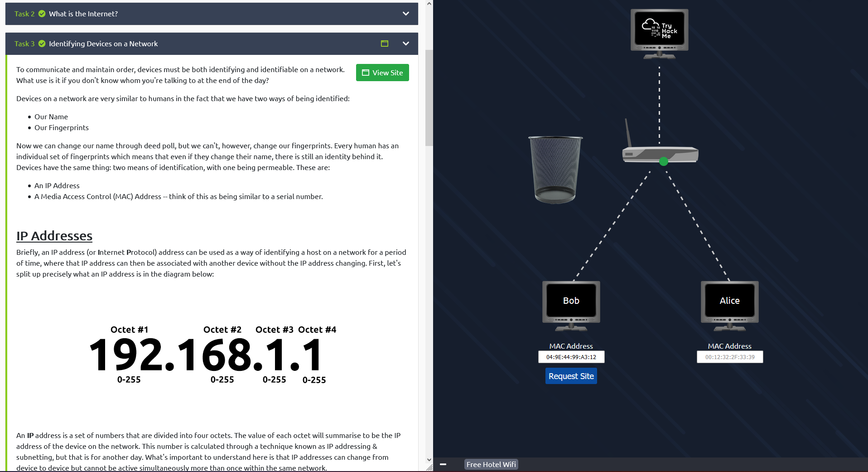Select the Free Hotel Wifi network label

click(491, 464)
